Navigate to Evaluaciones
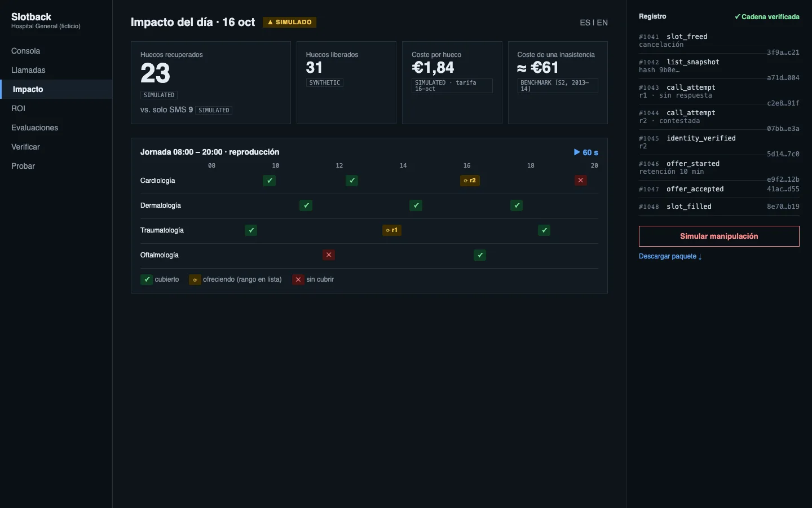Screen dimensions: 812x508 56,128
